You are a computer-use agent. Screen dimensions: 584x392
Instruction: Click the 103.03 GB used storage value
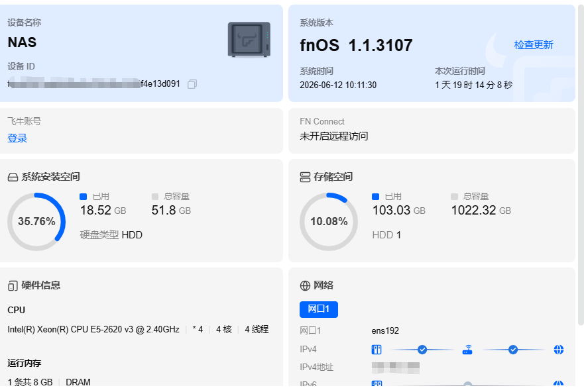point(399,210)
